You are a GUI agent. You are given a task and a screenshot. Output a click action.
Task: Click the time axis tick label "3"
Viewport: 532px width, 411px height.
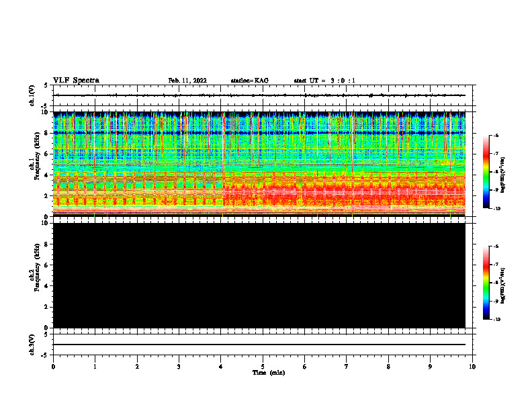point(179,367)
